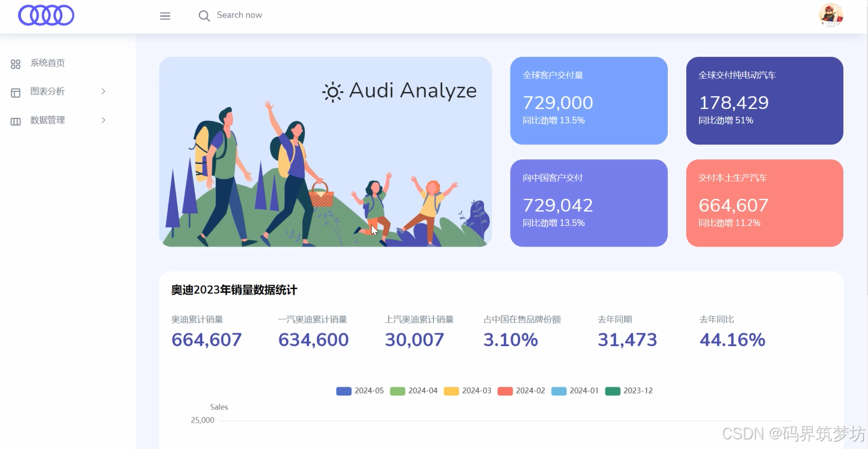Toggle the 2024-05 legend swatch
Viewport: 868px width, 449px height.
344,391
